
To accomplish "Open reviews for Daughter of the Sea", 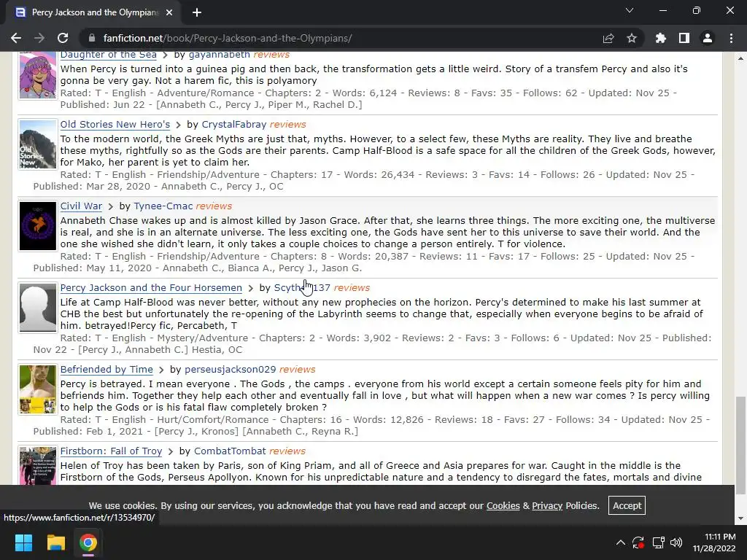I will pyautogui.click(x=271, y=55).
